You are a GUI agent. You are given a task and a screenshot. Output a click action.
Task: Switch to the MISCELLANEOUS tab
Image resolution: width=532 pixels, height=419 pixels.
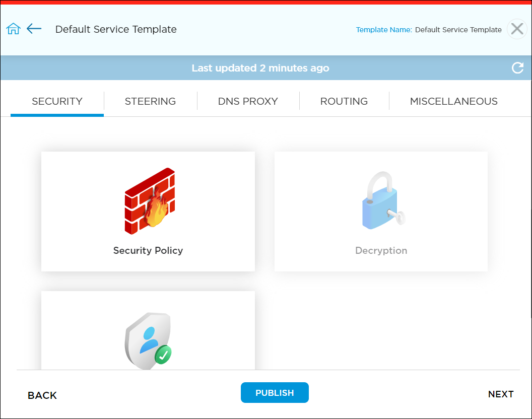coord(453,101)
